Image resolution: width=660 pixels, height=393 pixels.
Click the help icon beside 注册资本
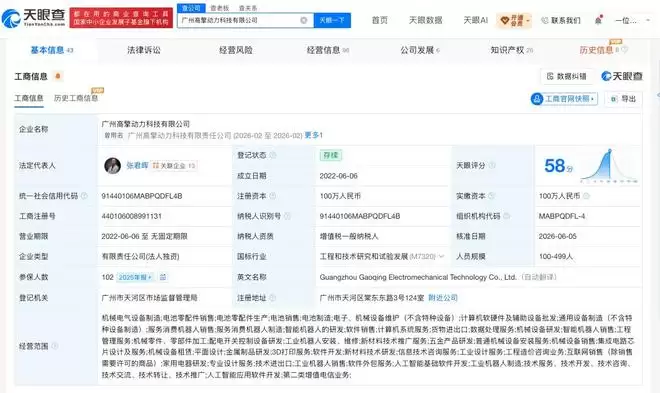(x=273, y=196)
